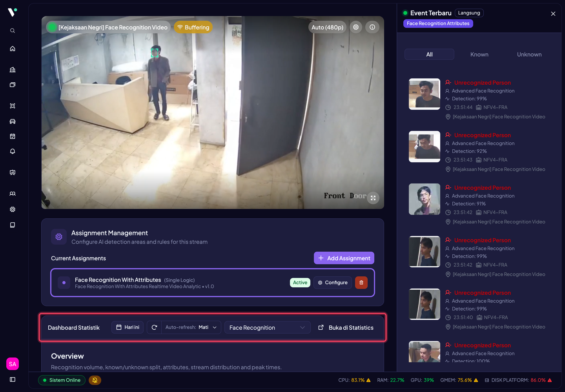
Task: Open the Auto-refresh Mati dropdown
Action: (x=191, y=327)
